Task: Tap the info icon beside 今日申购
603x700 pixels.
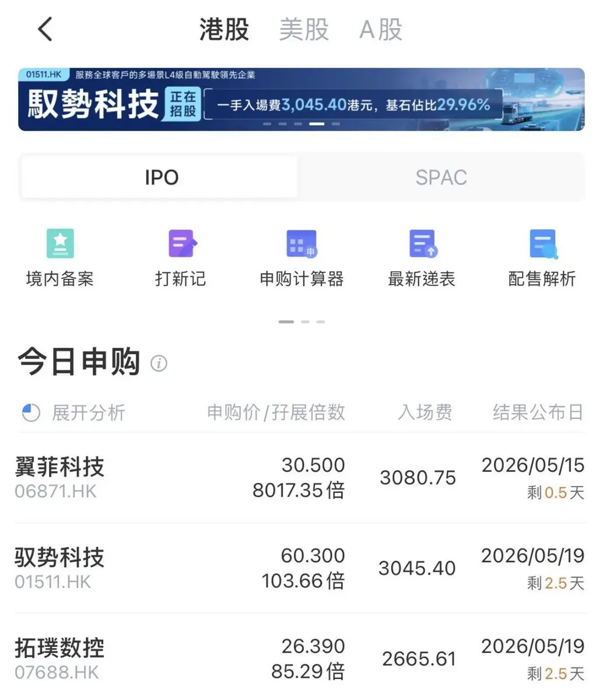Action: coord(159,363)
